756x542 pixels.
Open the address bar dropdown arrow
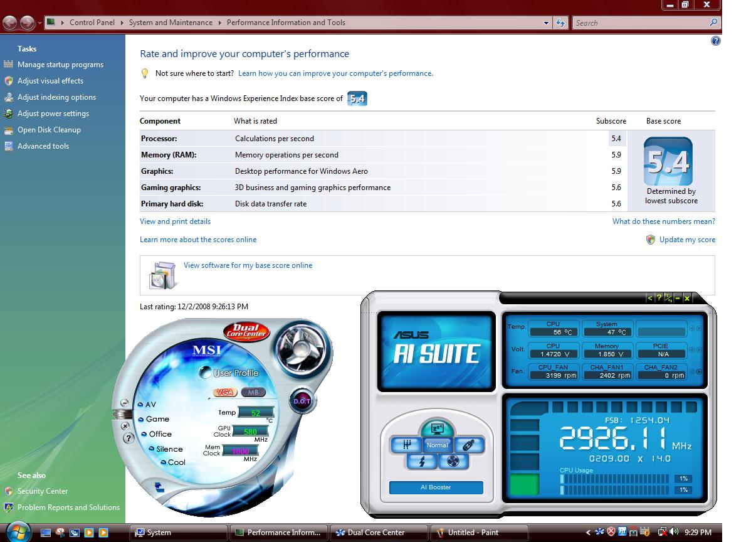546,23
